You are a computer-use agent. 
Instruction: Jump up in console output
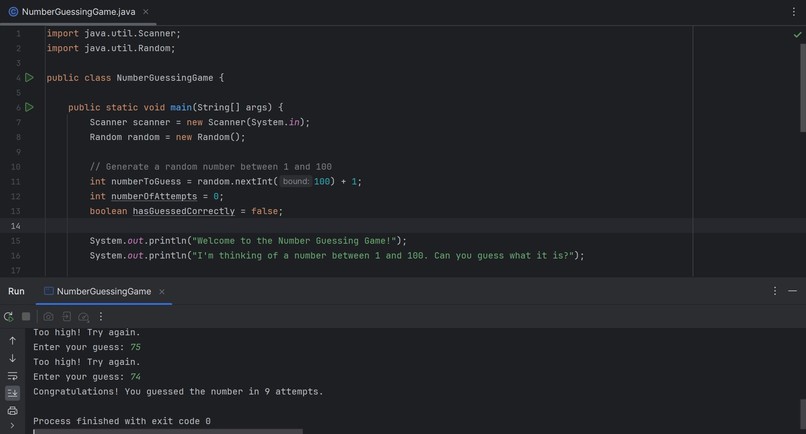(12, 340)
